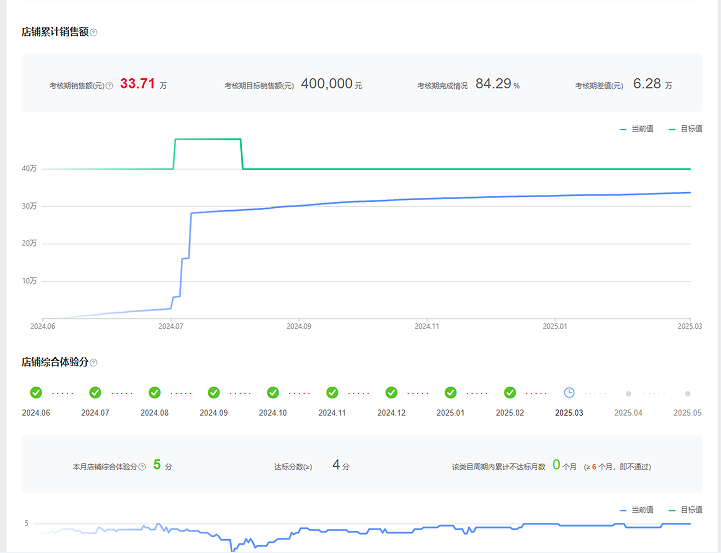The image size is (721, 553).
Task: Click help icon next to 考核期销售额(元)
Action: pyautogui.click(x=109, y=86)
